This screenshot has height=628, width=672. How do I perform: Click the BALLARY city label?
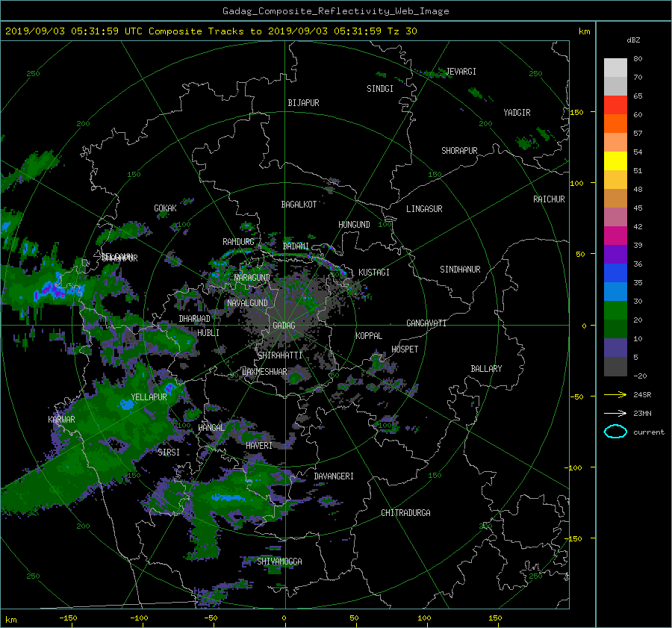tap(486, 369)
